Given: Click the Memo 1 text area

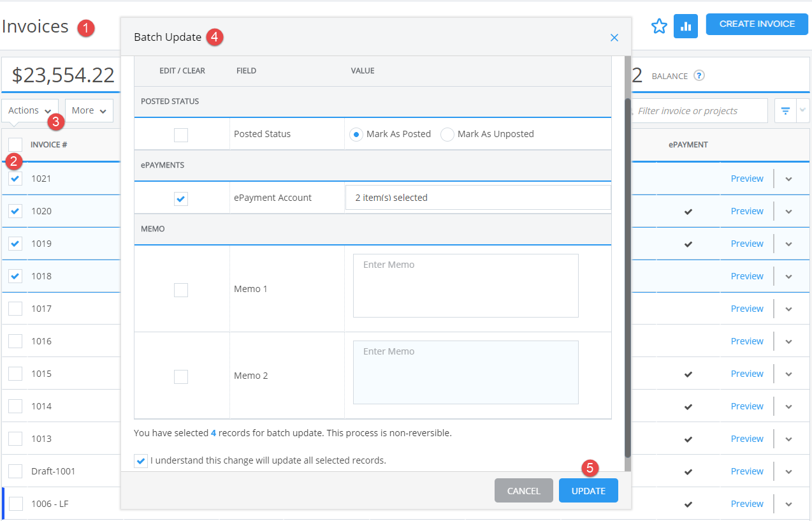Looking at the screenshot, I should tap(466, 286).
